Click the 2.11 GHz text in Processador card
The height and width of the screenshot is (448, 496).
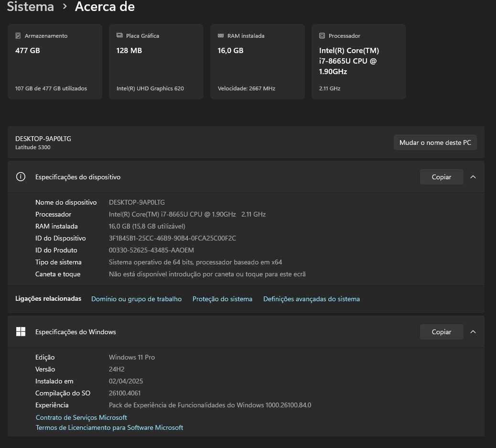pyautogui.click(x=330, y=88)
